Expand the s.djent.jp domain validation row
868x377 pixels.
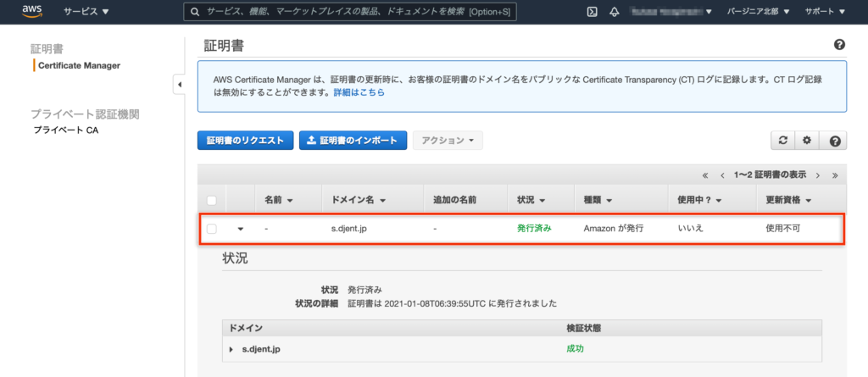(231, 350)
